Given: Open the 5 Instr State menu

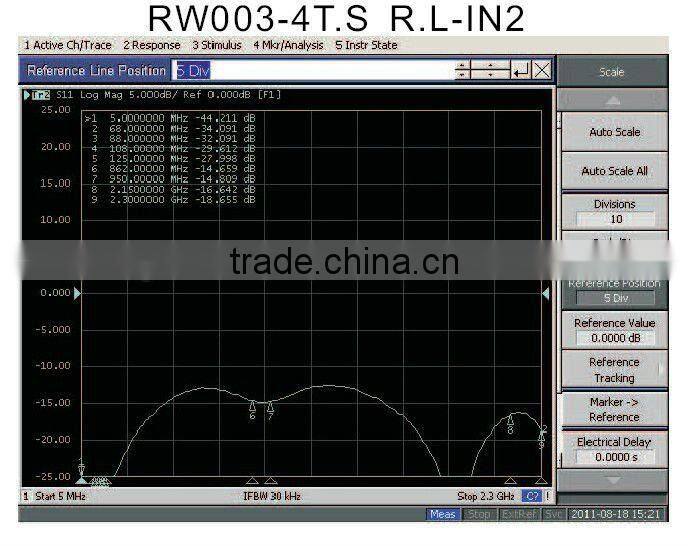Looking at the screenshot, I should tap(366, 45).
